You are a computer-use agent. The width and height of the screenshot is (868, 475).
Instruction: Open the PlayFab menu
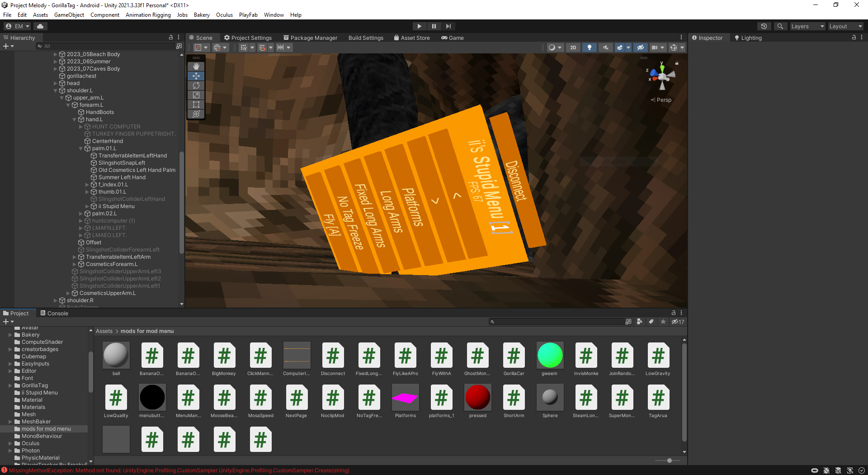(248, 15)
